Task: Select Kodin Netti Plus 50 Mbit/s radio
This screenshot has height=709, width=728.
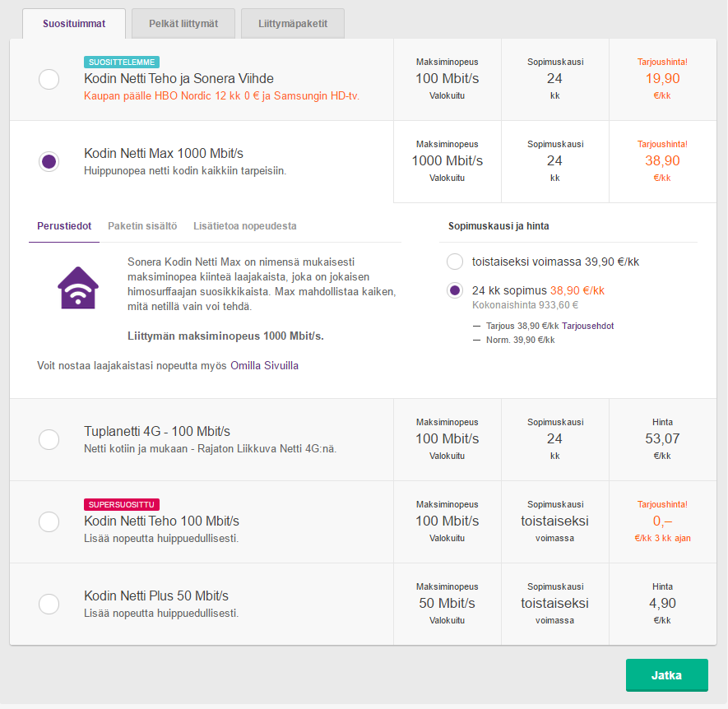Action: (49, 604)
